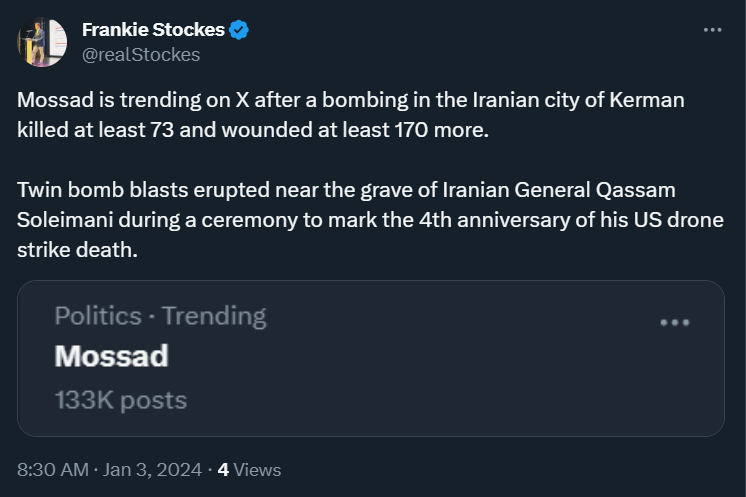Click the "Trending" label in card
746x497 pixels.
point(214,316)
